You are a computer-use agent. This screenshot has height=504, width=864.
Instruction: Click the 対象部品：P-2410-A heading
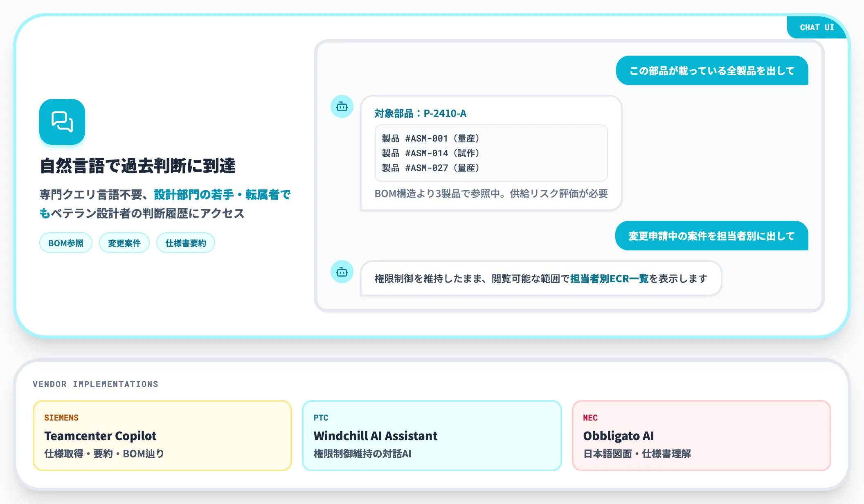coord(421,113)
